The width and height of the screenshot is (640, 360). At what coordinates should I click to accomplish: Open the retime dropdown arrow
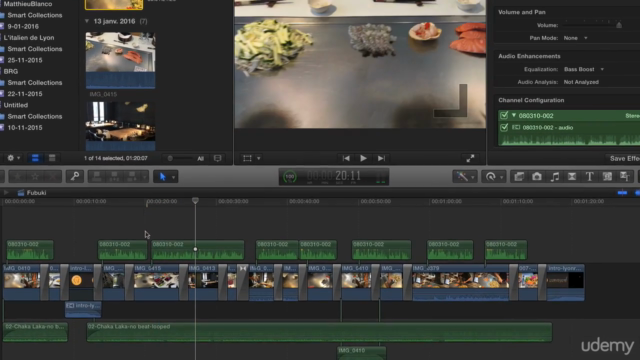click(x=501, y=177)
